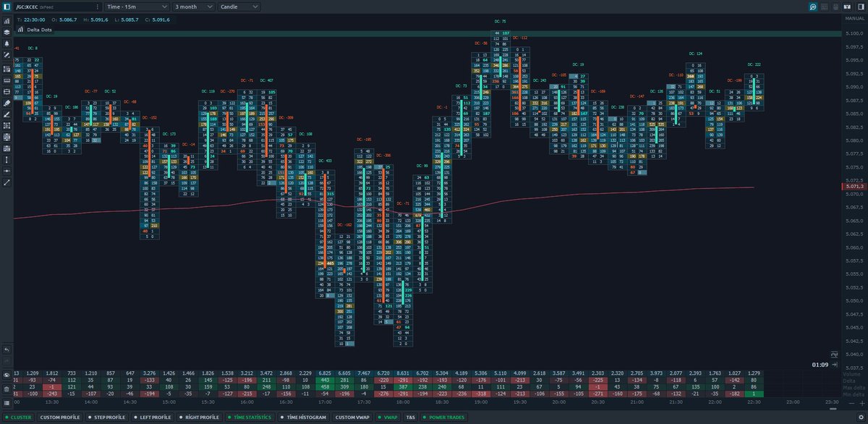Toggle the CLUSTER view
This screenshot has width=868, height=424.
(x=19, y=417)
